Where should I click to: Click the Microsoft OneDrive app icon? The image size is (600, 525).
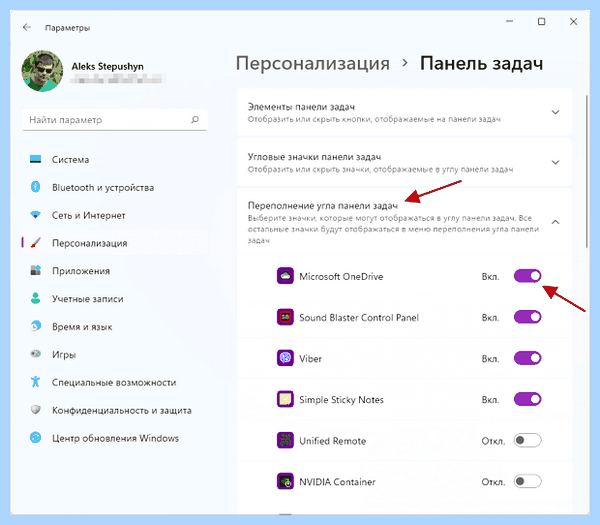(x=285, y=276)
